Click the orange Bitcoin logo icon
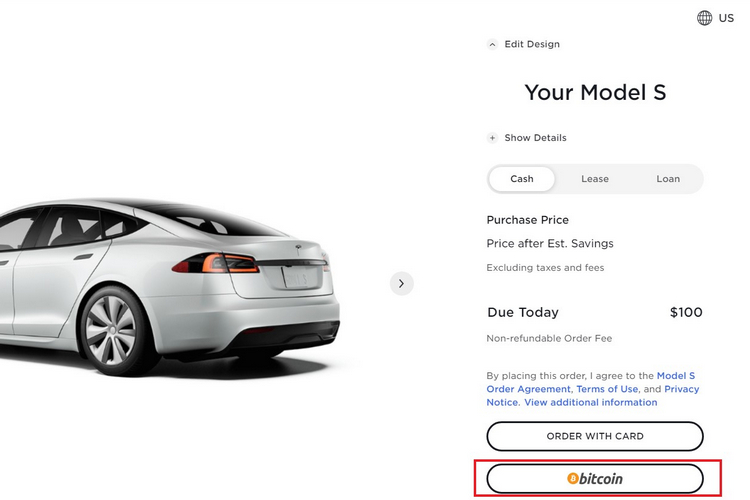This screenshot has width=750, height=500. (x=573, y=478)
